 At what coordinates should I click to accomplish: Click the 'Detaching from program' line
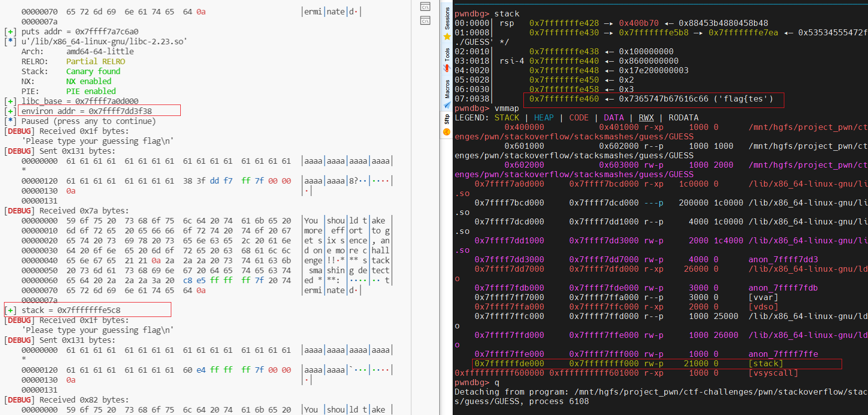[x=661, y=392]
